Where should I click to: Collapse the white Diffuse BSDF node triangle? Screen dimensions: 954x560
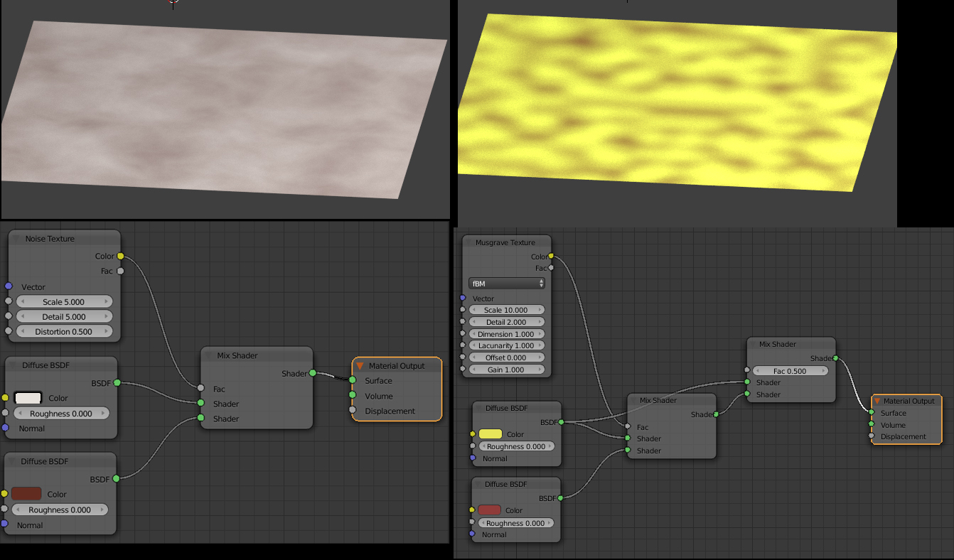[x=14, y=365]
